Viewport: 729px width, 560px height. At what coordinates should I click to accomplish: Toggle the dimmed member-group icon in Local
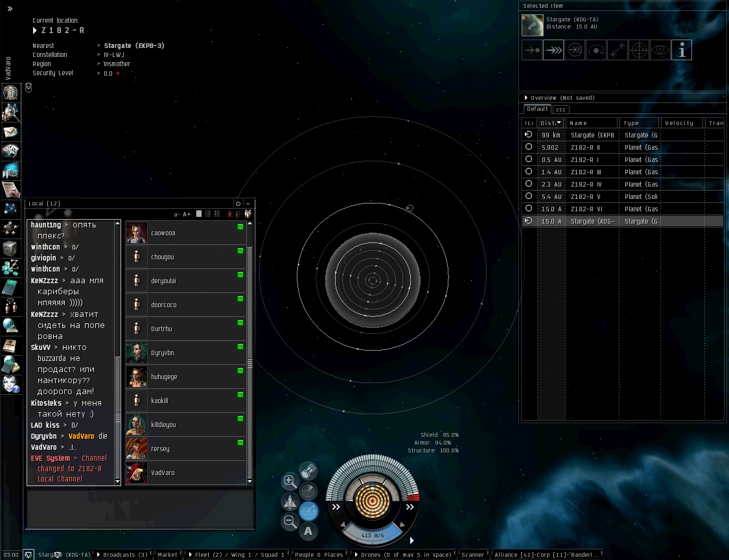click(238, 214)
